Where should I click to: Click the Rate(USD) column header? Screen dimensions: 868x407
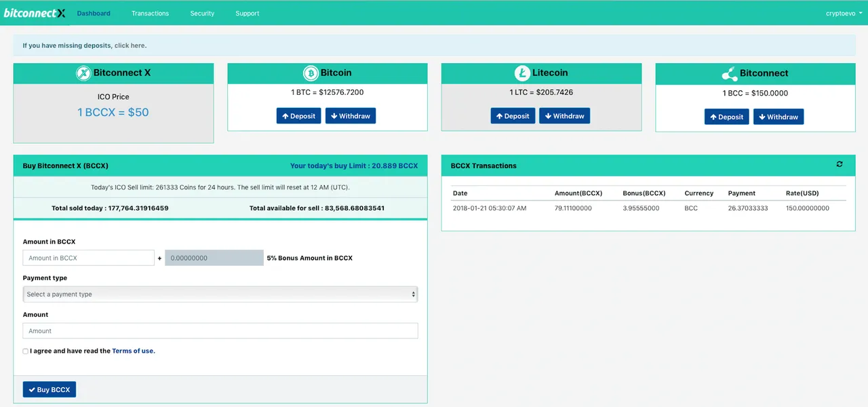point(802,193)
